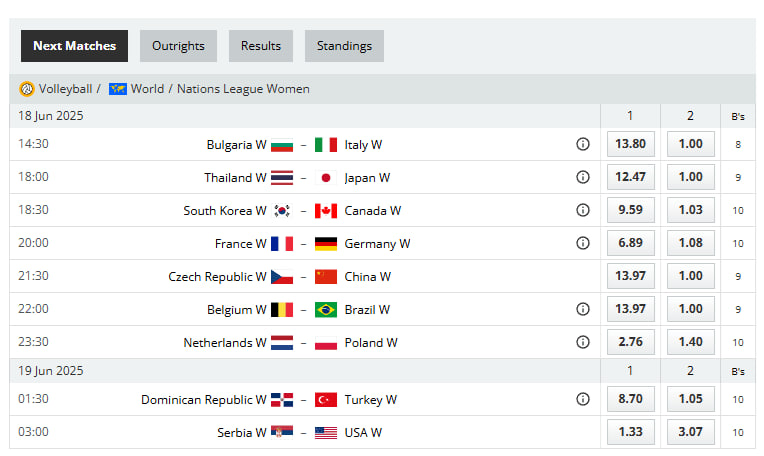The image size is (764, 456).
Task: Select the Standings tab
Action: [344, 46]
